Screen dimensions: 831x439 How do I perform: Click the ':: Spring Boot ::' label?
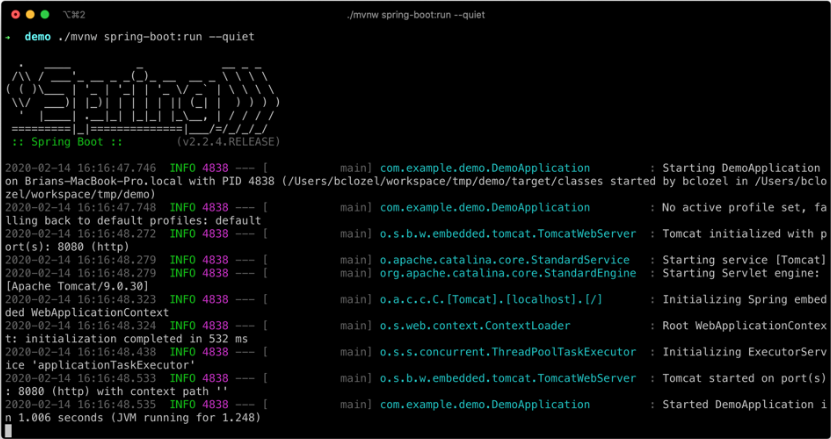click(x=67, y=142)
